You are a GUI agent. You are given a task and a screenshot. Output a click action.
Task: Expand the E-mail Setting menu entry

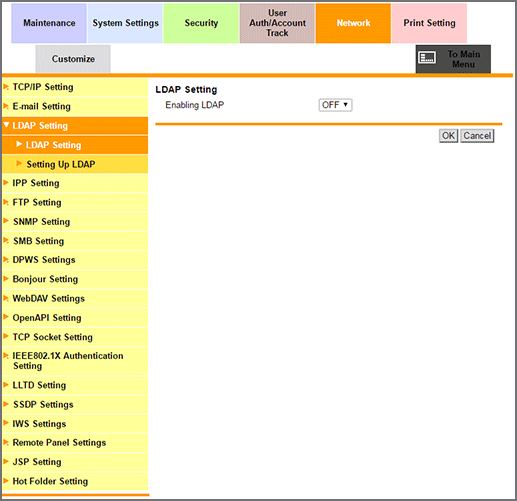pos(75,106)
